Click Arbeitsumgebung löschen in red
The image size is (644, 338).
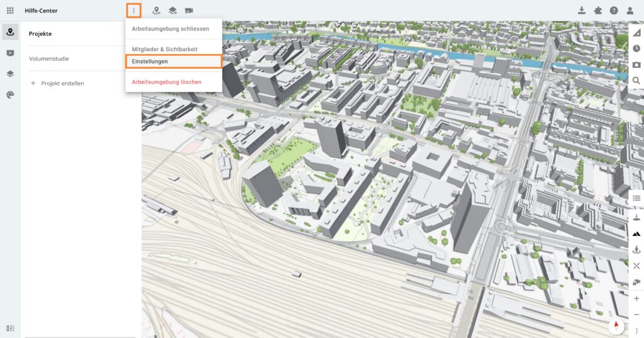167,82
